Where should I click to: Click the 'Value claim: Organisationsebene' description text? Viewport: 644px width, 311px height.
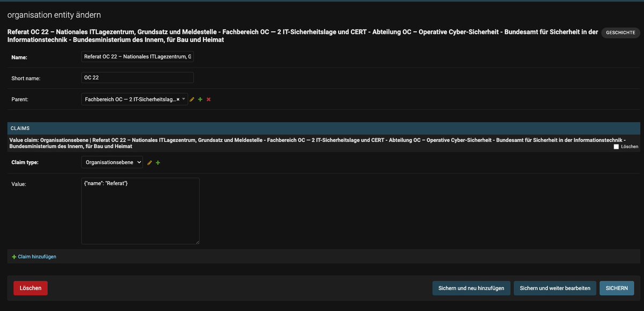318,143
